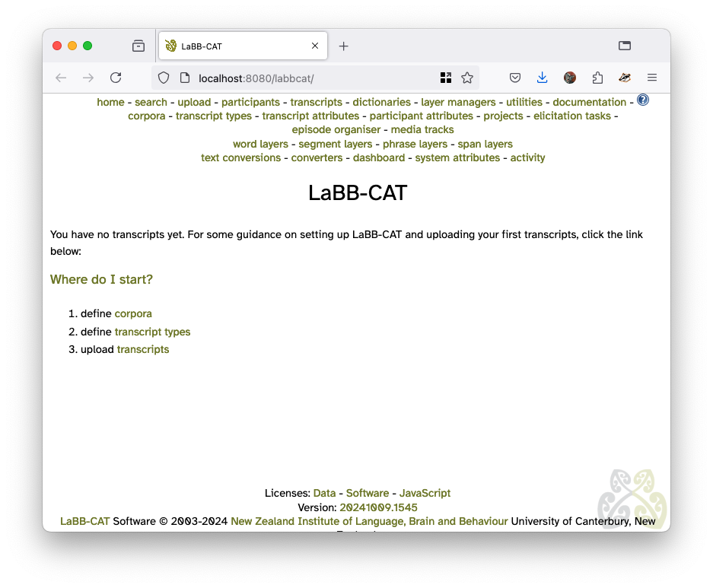The image size is (713, 588).
Task: Open the tab overview icon at top right
Action: [625, 46]
